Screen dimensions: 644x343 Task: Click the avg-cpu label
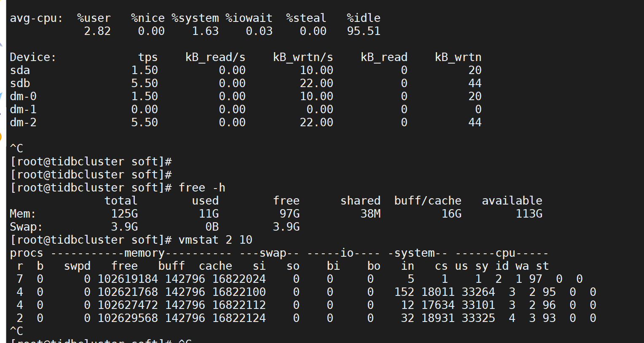coord(36,18)
